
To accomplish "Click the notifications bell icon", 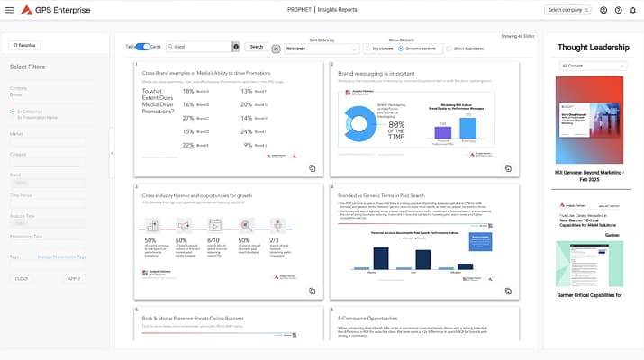I will pos(633,10).
